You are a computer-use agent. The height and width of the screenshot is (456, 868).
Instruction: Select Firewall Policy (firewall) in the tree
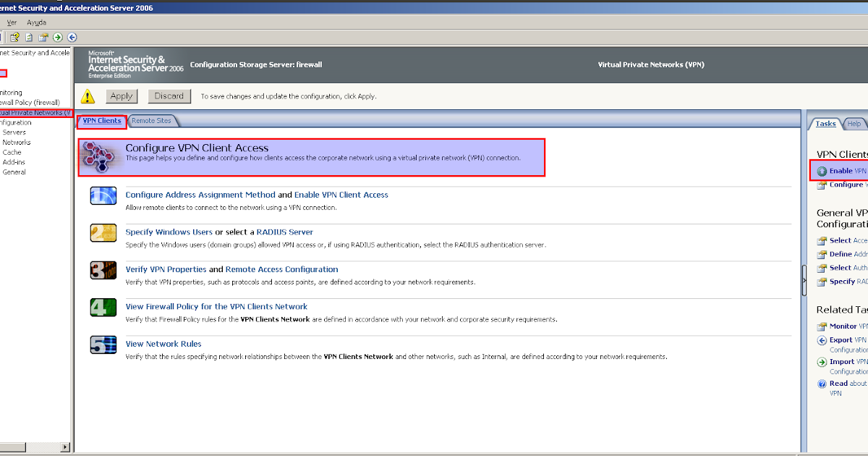[30, 103]
